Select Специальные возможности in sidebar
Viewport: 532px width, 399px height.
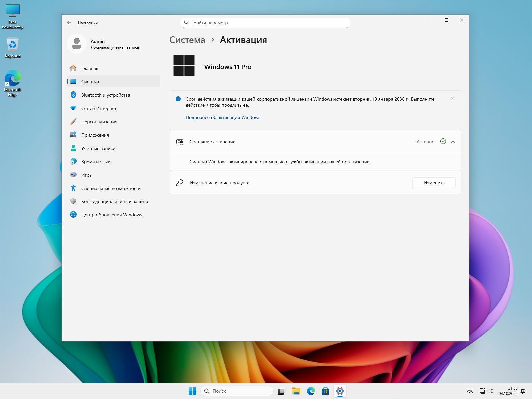(x=111, y=188)
